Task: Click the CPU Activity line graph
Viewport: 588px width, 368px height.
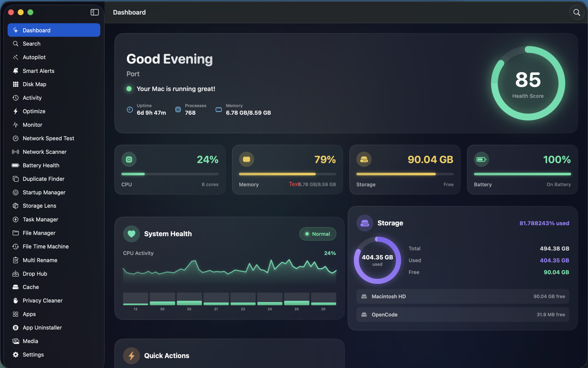Action: 230,271
